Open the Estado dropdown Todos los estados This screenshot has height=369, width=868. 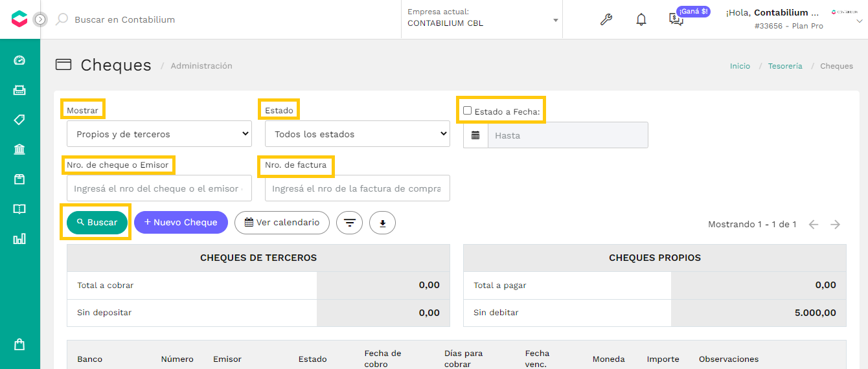point(358,134)
